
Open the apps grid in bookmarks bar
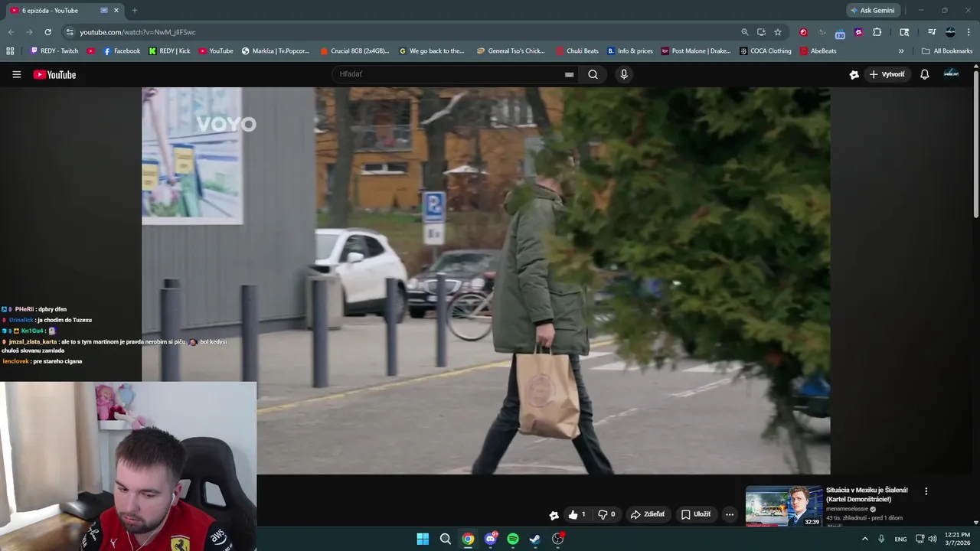pyautogui.click(x=10, y=51)
